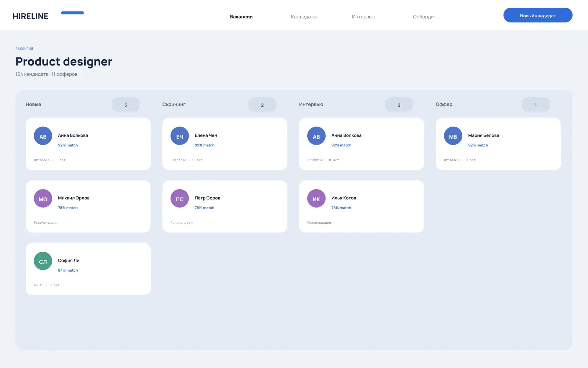Click the Новый кандидат button
588x368 pixels.
point(538,15)
